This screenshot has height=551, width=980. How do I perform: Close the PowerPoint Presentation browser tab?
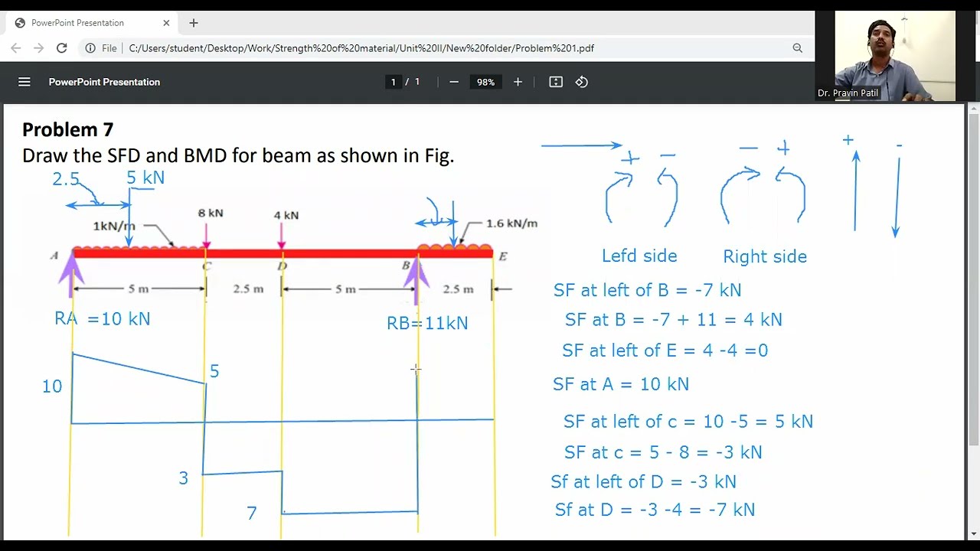pyautogui.click(x=166, y=23)
